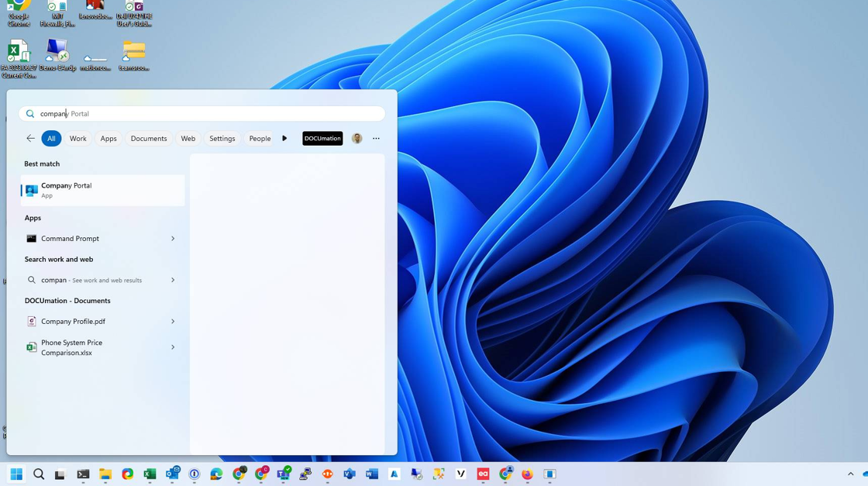Image resolution: width=868 pixels, height=486 pixels.
Task: Open 1Password from the taskbar
Action: point(195,474)
